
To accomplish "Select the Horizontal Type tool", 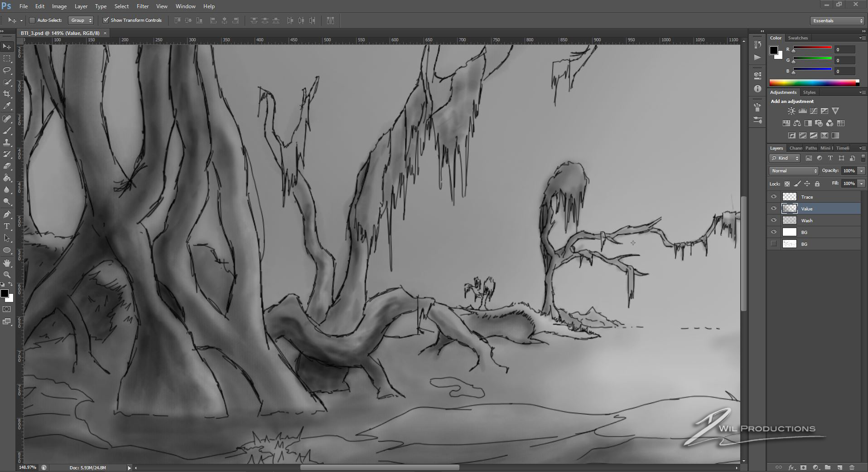I will coord(7,226).
